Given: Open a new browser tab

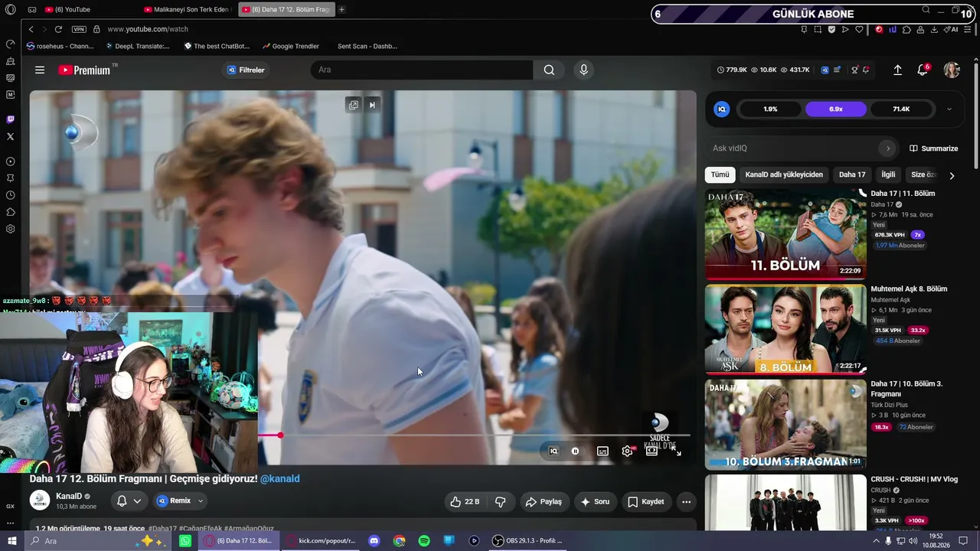Looking at the screenshot, I should (341, 10).
